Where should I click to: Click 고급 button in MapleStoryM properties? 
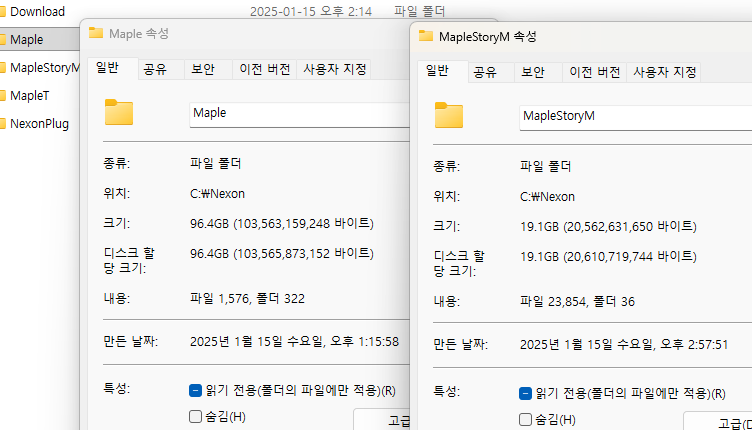[717, 422]
